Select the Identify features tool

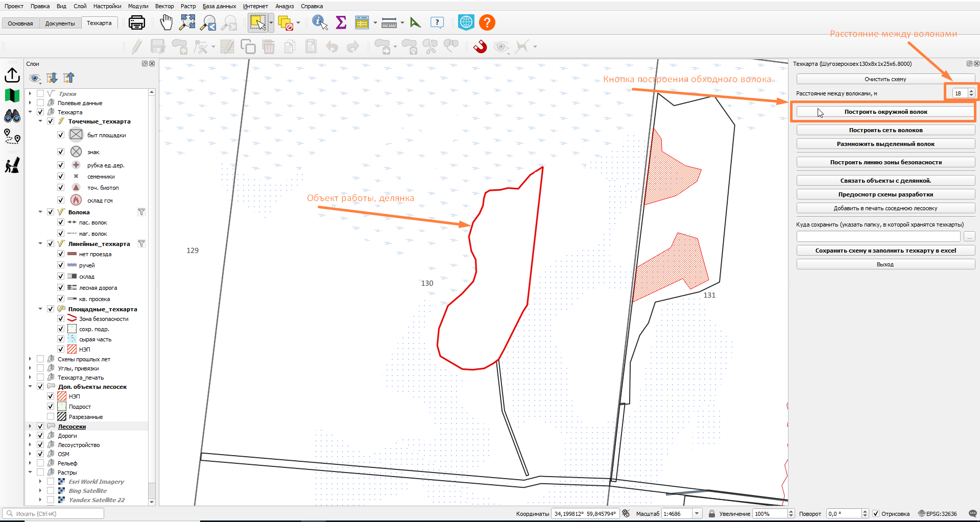click(320, 22)
